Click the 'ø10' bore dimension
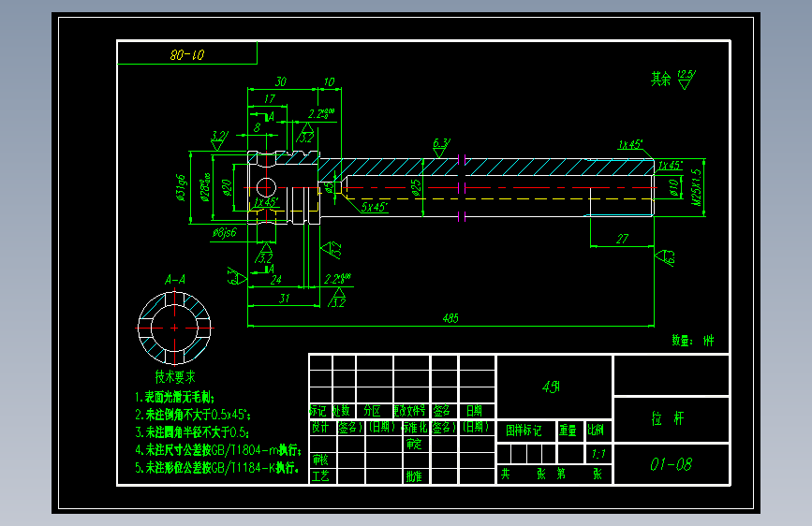Screen dimensions: 812x526 pos(673,187)
